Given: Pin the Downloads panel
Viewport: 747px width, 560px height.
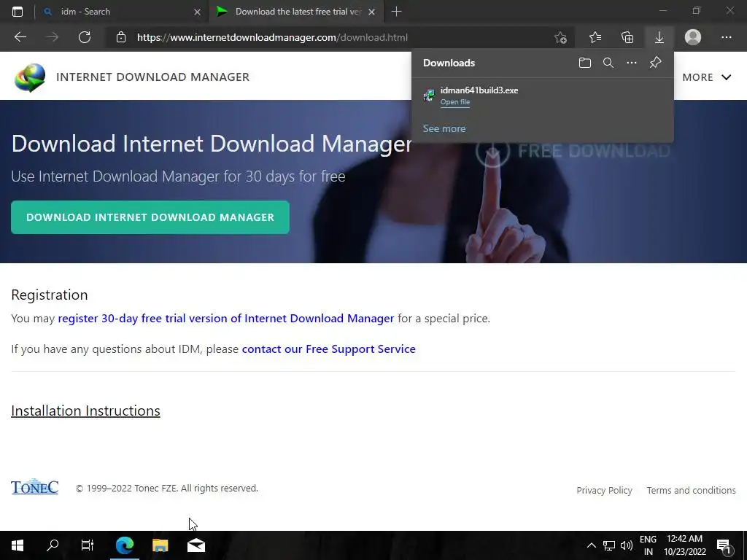Looking at the screenshot, I should point(656,63).
